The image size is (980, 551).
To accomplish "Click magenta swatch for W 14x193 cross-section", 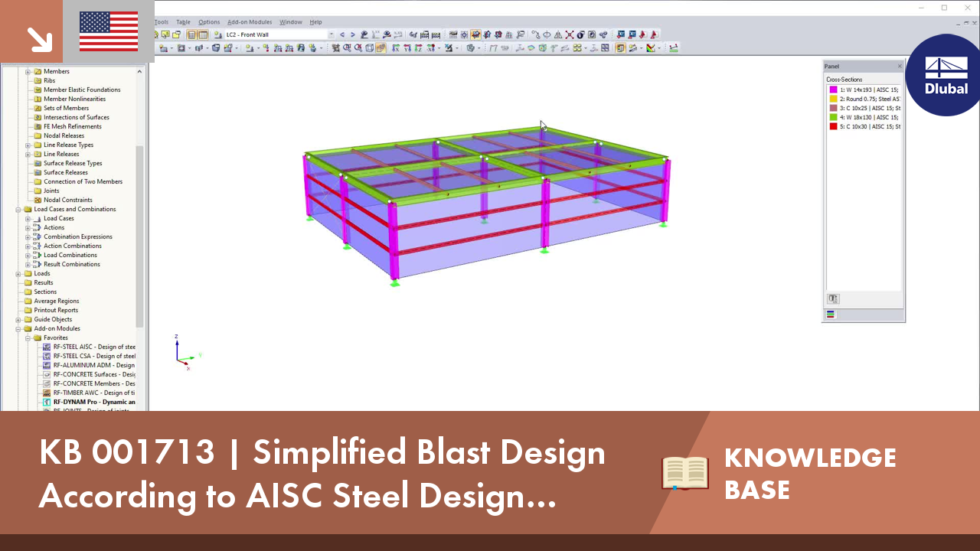I will tap(833, 90).
